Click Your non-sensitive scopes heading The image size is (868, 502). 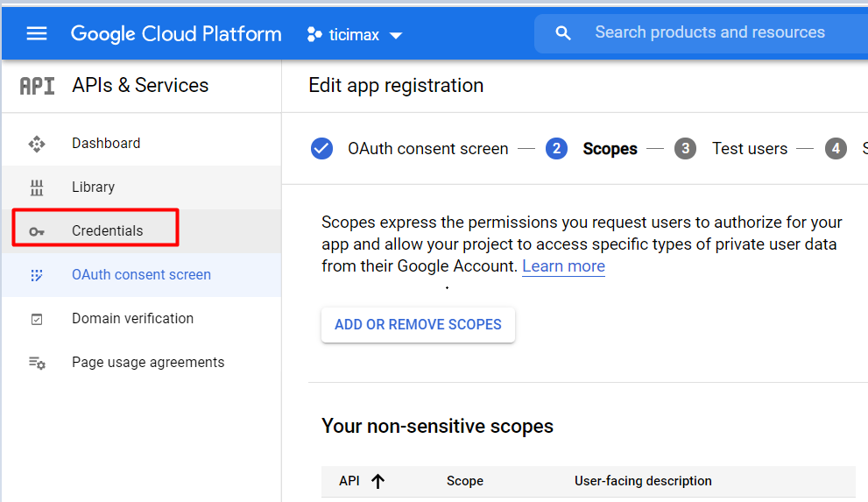coord(437,426)
